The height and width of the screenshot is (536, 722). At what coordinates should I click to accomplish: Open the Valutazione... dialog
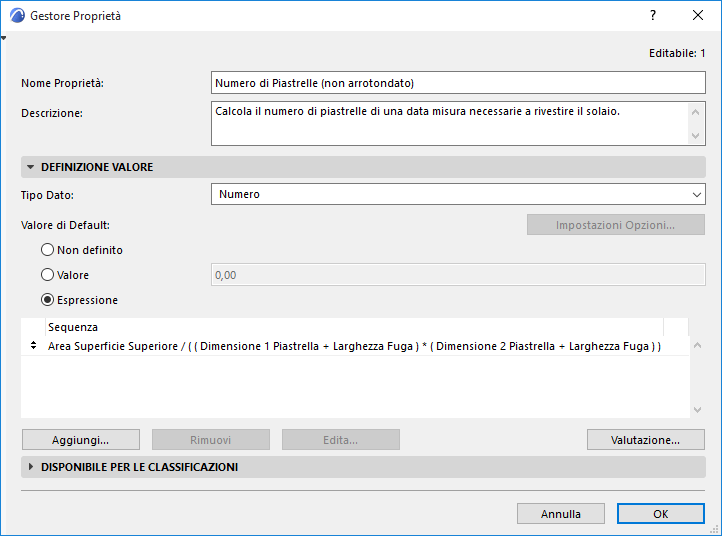coord(646,440)
